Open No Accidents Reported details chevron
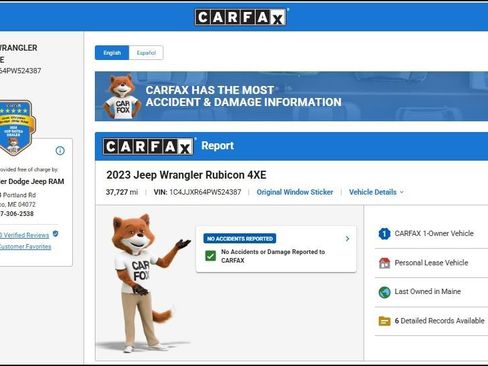Screen dimensions: 488x366 tap(347, 239)
